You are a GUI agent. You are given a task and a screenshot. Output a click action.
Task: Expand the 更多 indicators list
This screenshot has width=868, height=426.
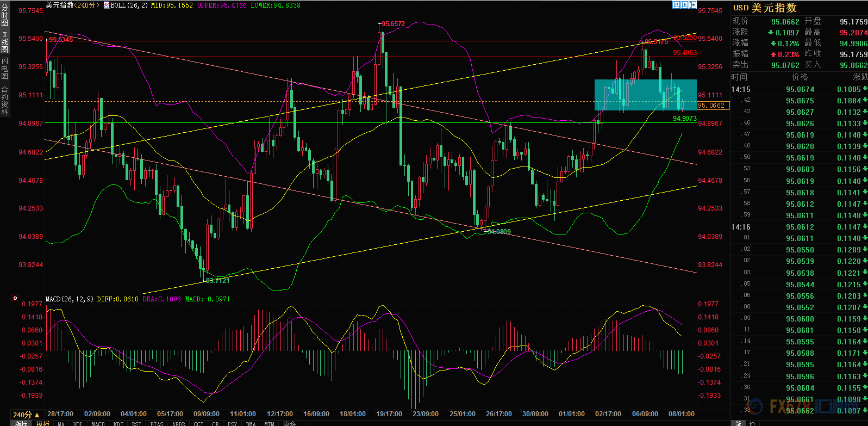[x=289, y=423]
